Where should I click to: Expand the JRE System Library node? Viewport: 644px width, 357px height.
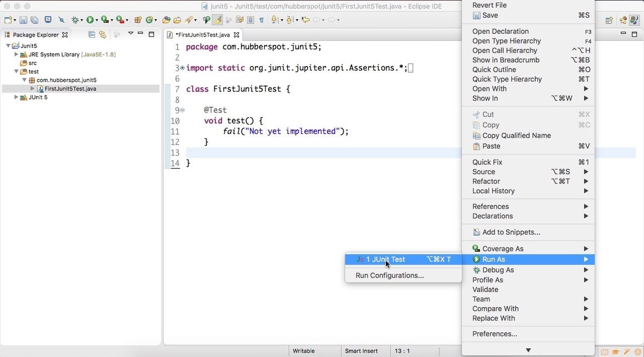point(16,54)
